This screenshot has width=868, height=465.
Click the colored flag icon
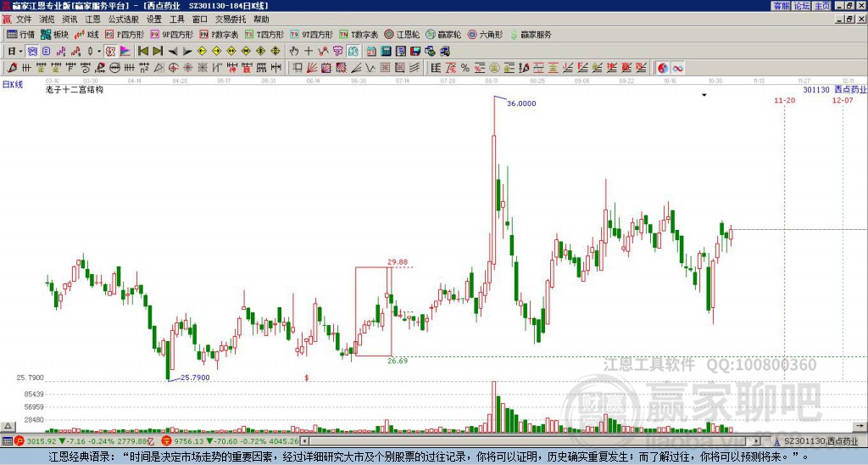pyautogui.click(x=125, y=51)
